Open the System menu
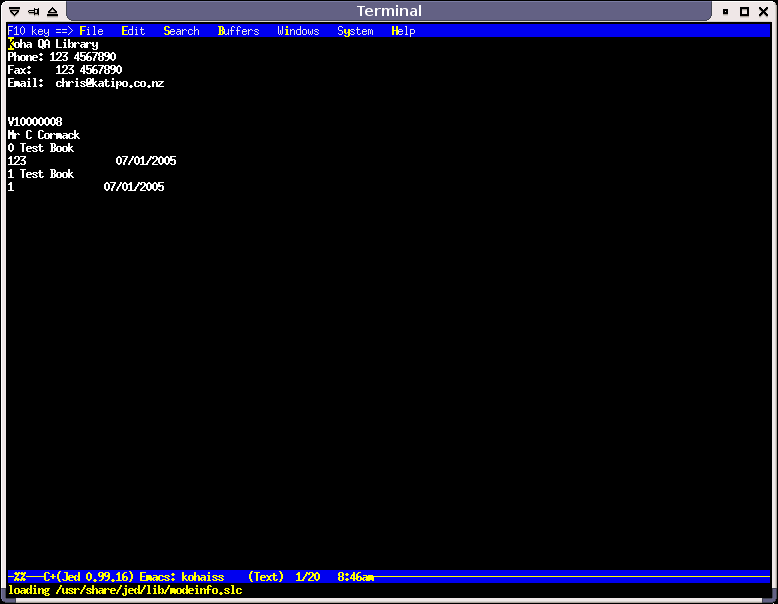 355,31
